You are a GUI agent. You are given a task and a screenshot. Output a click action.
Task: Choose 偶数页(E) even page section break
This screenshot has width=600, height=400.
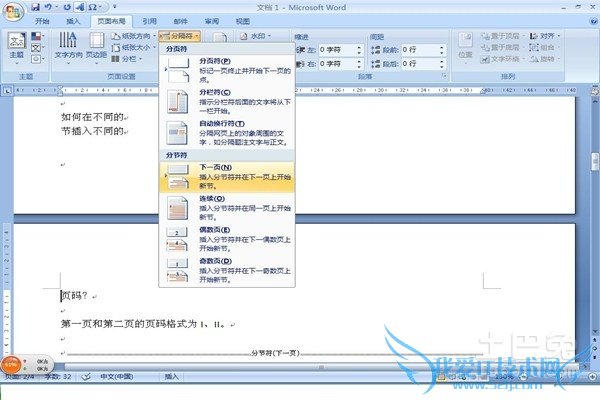click(227, 239)
